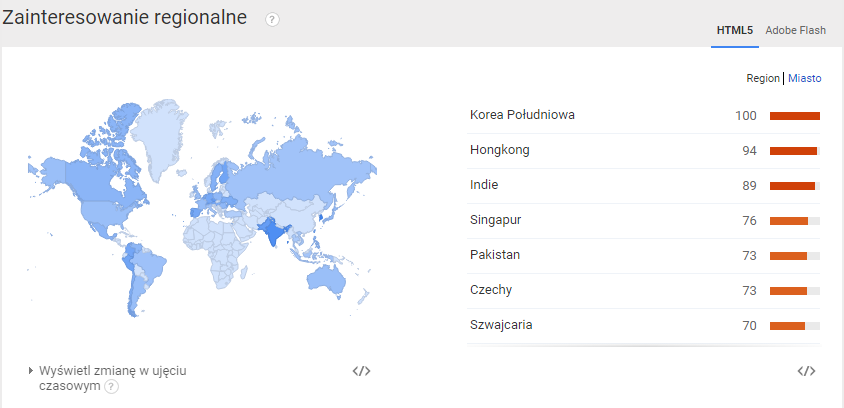
Task: Open the Hongkong region entry
Action: pyautogui.click(x=500, y=150)
